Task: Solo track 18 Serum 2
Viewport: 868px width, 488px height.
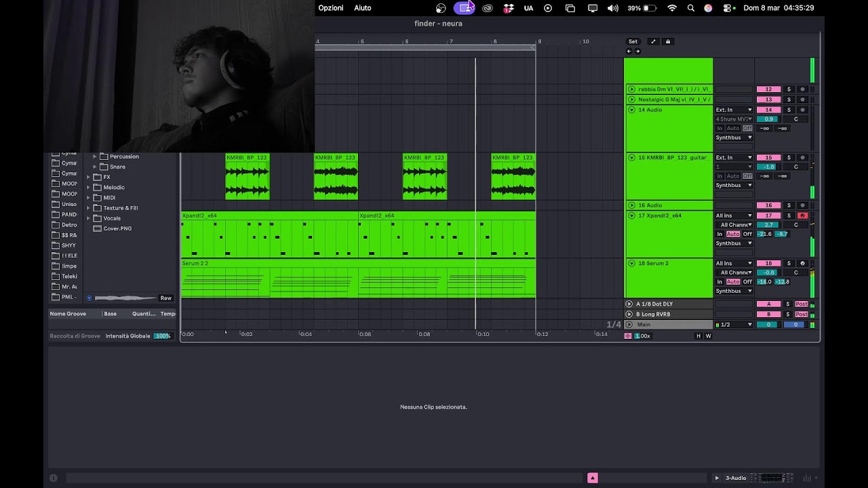Action: [x=789, y=263]
